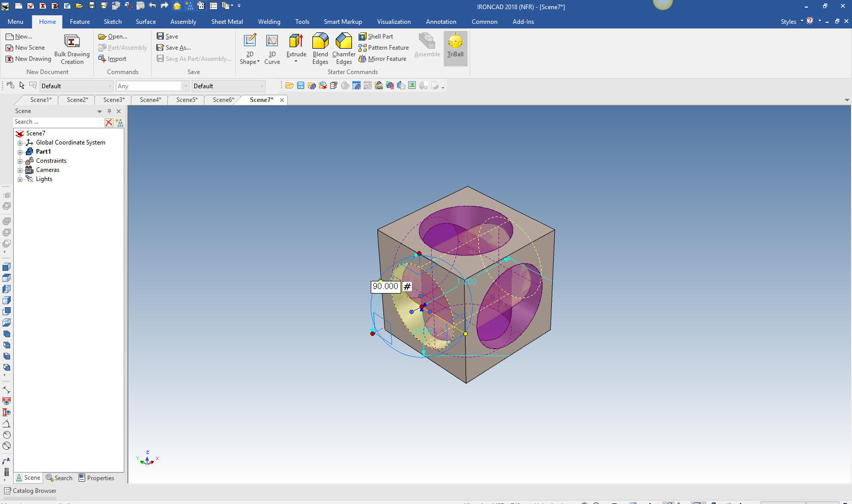
Task: Click the 90.000 angle value field
Action: pyautogui.click(x=385, y=286)
